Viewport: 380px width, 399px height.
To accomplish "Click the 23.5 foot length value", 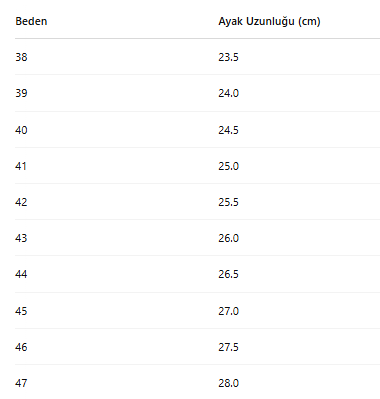I will [x=228, y=57].
